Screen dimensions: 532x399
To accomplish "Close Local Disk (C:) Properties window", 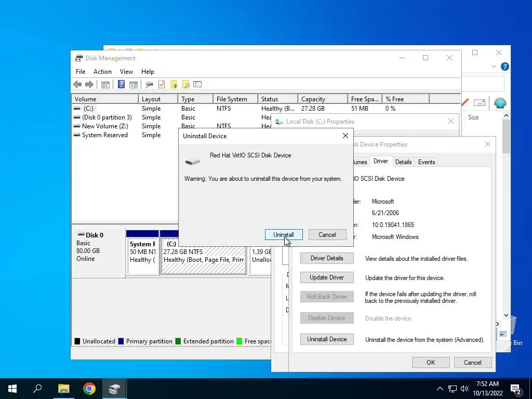I will click(450, 121).
